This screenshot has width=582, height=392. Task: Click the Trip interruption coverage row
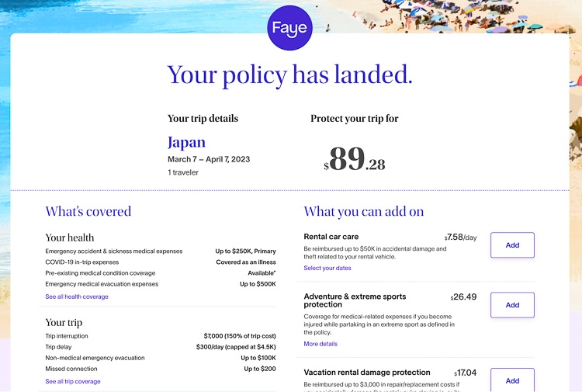point(161,336)
